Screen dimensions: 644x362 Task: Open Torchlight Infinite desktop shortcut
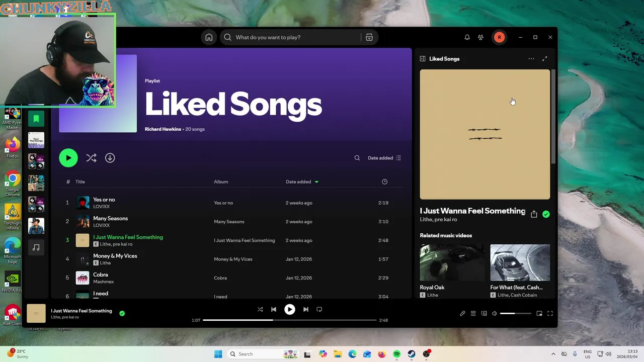tap(13, 218)
